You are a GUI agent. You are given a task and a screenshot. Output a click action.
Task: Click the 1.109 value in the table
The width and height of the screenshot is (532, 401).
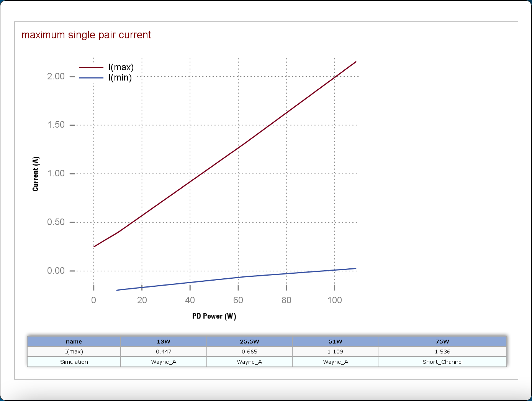pos(335,352)
